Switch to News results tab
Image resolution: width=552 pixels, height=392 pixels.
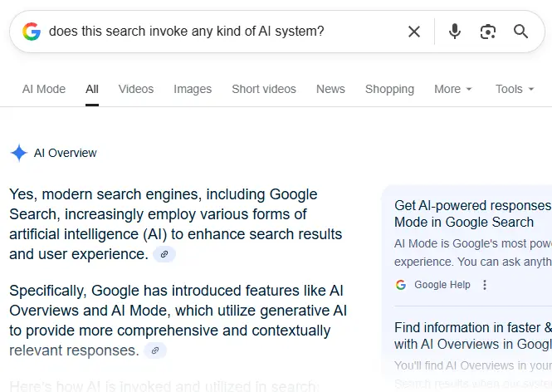[x=330, y=89]
